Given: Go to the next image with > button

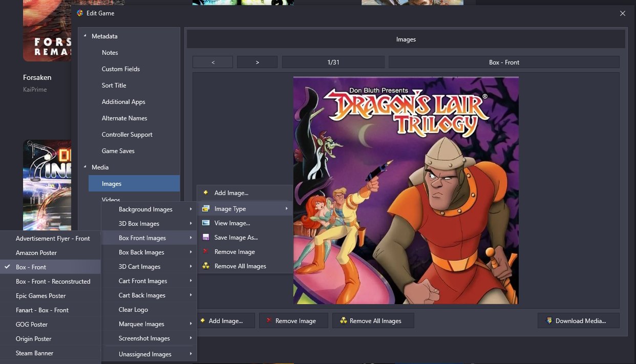Looking at the screenshot, I should (x=257, y=62).
